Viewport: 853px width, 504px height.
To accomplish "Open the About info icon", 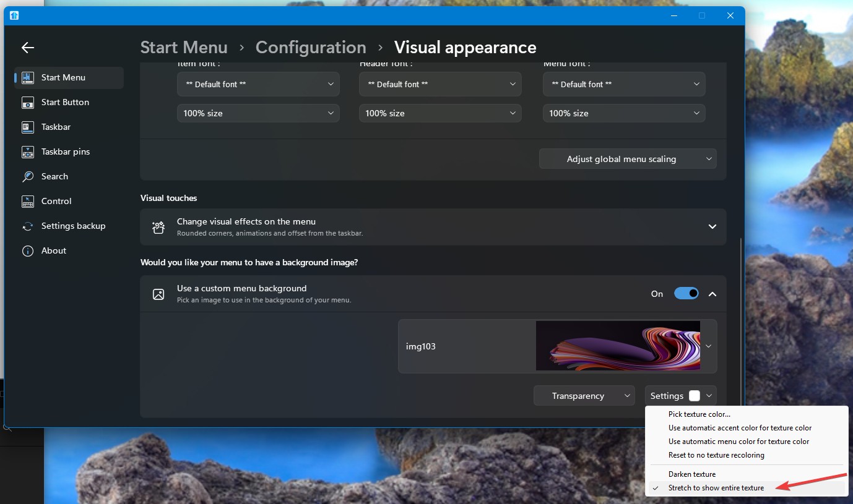I will [28, 251].
